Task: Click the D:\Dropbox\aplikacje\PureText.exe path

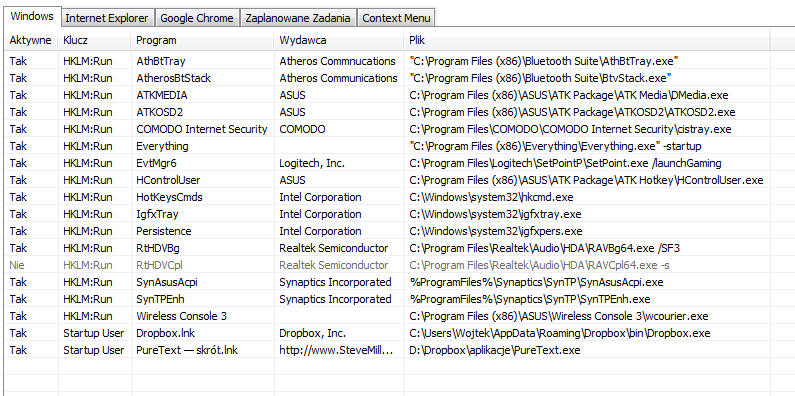Action: [x=495, y=350]
